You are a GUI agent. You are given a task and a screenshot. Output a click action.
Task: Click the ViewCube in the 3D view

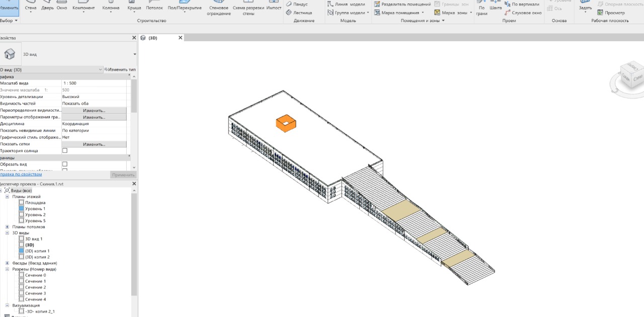coord(631,76)
